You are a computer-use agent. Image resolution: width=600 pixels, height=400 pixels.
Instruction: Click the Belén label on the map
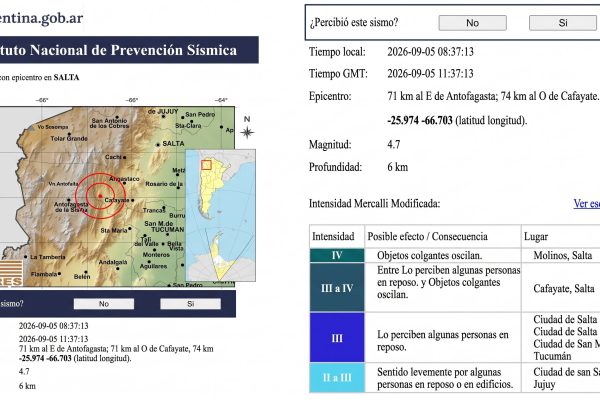coord(82,276)
